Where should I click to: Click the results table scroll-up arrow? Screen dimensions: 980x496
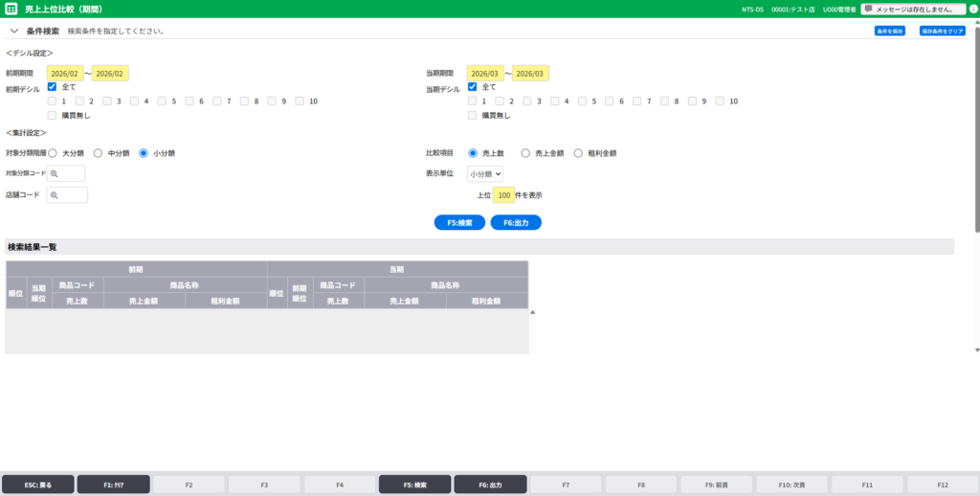532,312
